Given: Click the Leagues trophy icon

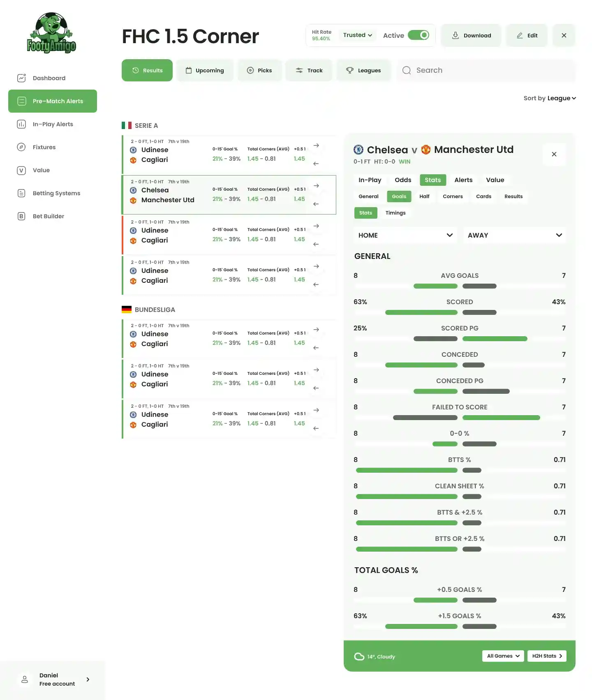Looking at the screenshot, I should [x=350, y=70].
